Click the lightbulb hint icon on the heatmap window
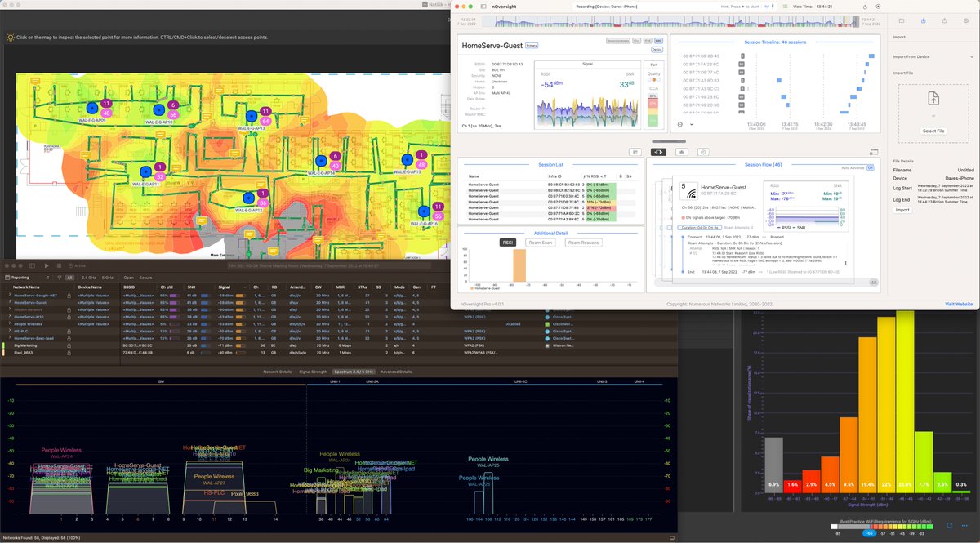The width and height of the screenshot is (980, 543). (x=11, y=37)
